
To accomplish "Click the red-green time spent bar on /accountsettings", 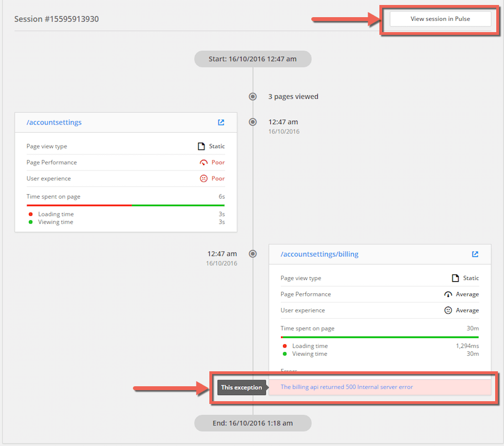I will (x=126, y=205).
